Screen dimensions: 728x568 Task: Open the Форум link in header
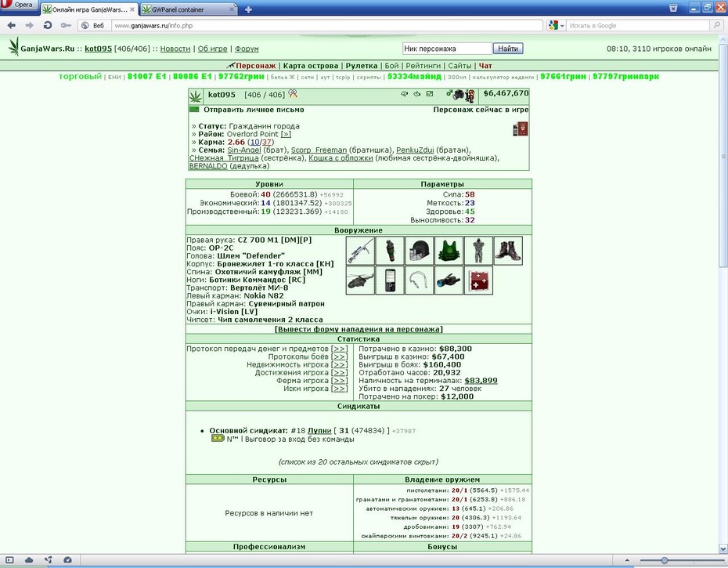tap(247, 49)
